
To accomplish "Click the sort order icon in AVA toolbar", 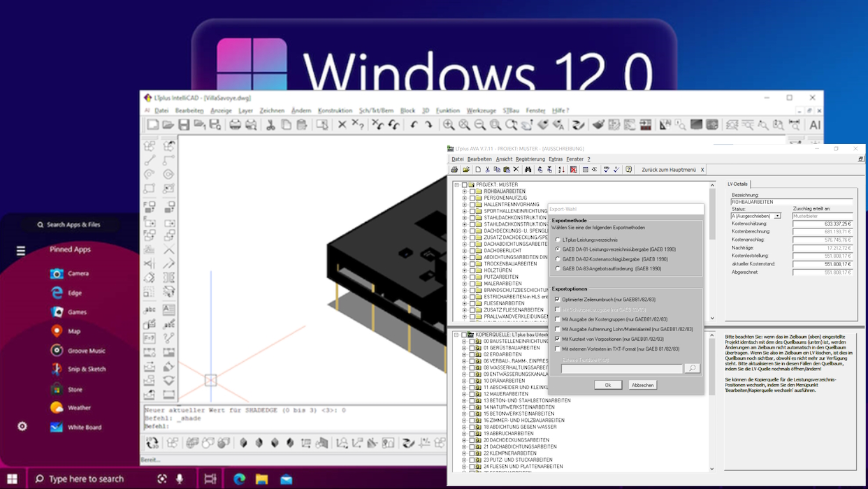I will click(x=561, y=170).
